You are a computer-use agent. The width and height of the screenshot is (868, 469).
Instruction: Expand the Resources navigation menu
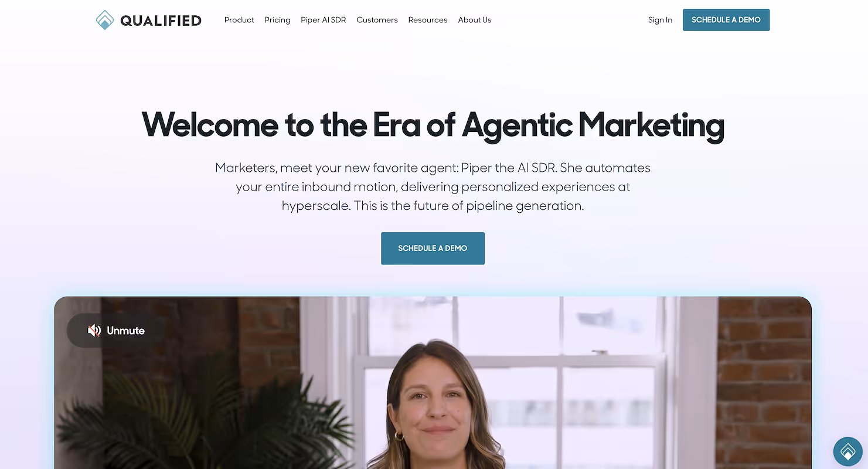[428, 20]
